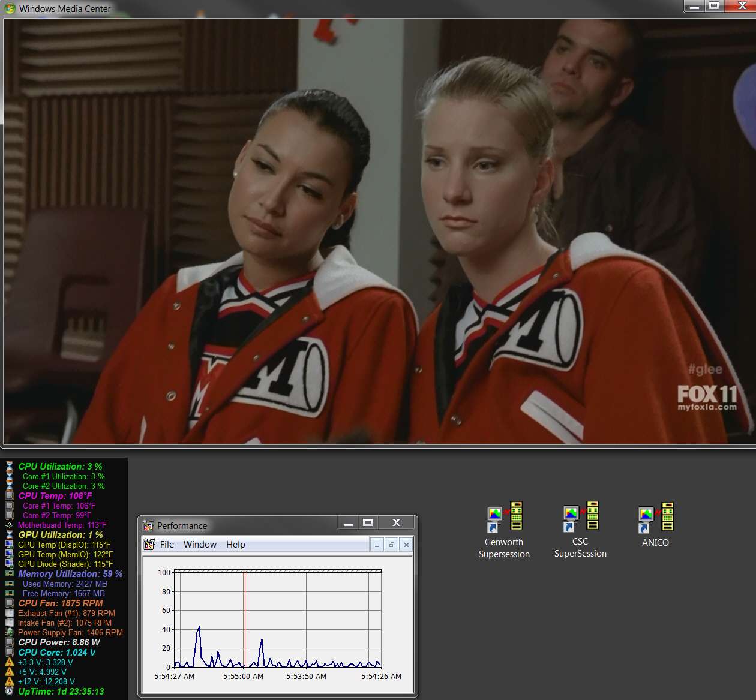Open the Help menu in Performance
Screen dimensions: 756x700
pyautogui.click(x=236, y=544)
